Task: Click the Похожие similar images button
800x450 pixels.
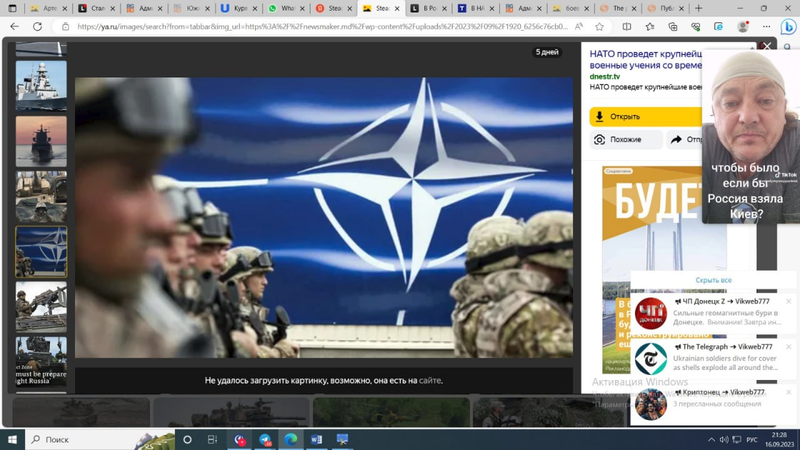Action: [626, 140]
